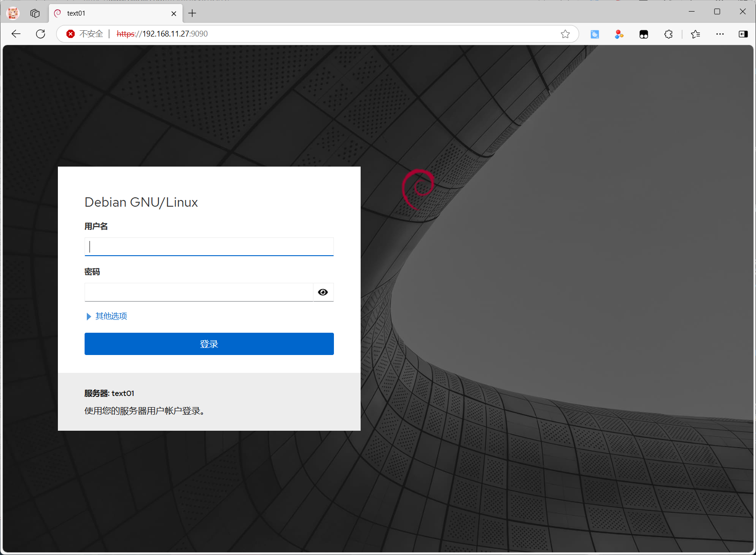
Task: Open browser settings and more menu
Action: pyautogui.click(x=719, y=34)
